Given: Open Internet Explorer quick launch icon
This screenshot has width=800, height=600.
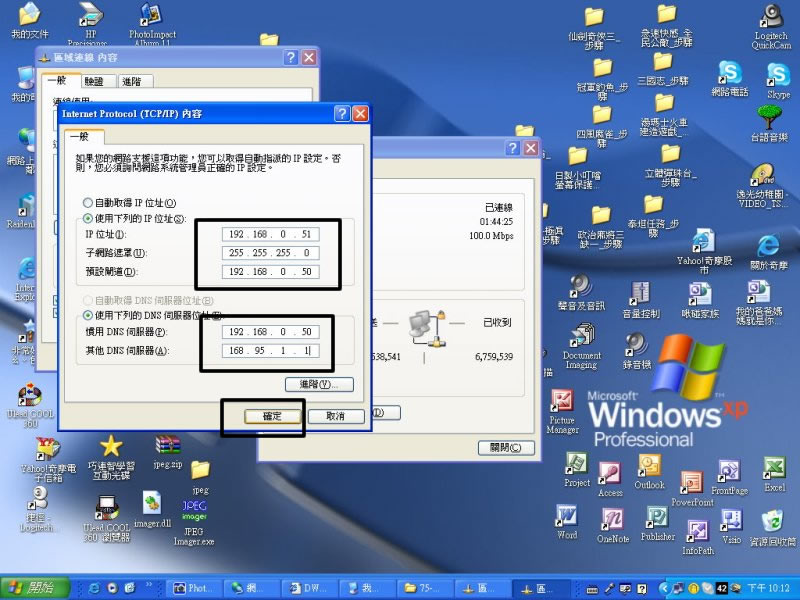Looking at the screenshot, I should (94, 588).
